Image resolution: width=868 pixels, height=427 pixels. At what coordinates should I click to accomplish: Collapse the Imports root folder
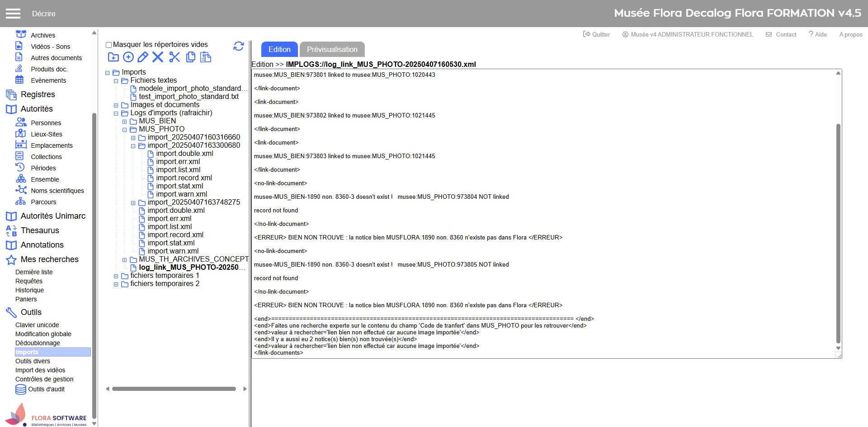108,73
